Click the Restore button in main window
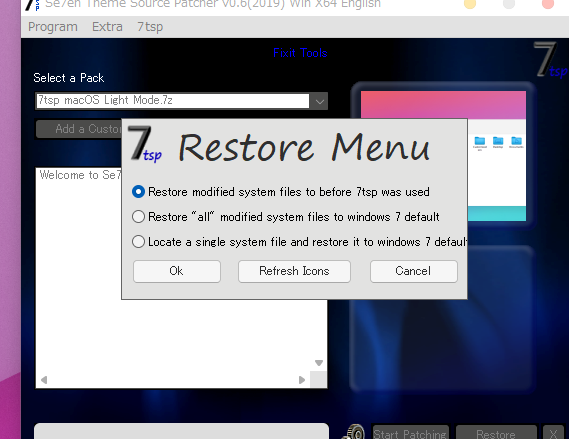The height and width of the screenshot is (439, 569). click(x=496, y=433)
